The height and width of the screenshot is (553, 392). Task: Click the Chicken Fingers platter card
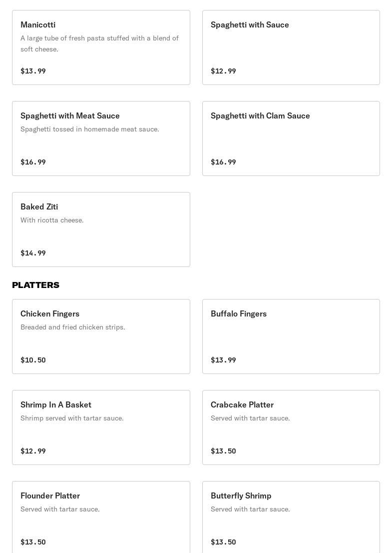tap(101, 336)
